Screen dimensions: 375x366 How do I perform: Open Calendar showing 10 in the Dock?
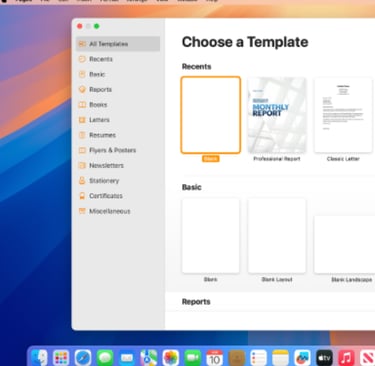[x=215, y=358]
